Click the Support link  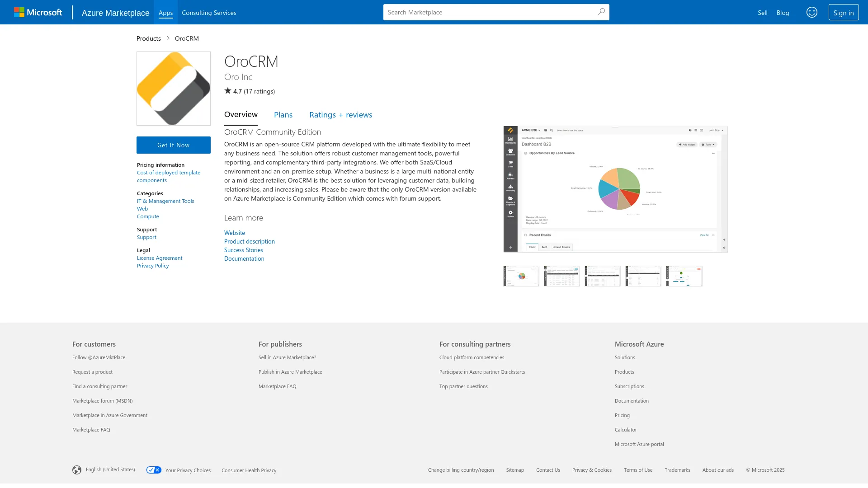[146, 237]
